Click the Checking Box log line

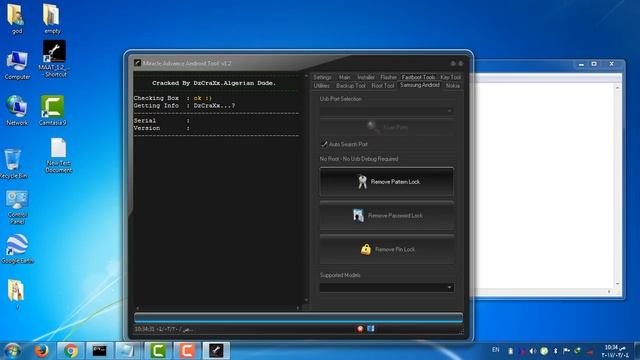click(173, 98)
